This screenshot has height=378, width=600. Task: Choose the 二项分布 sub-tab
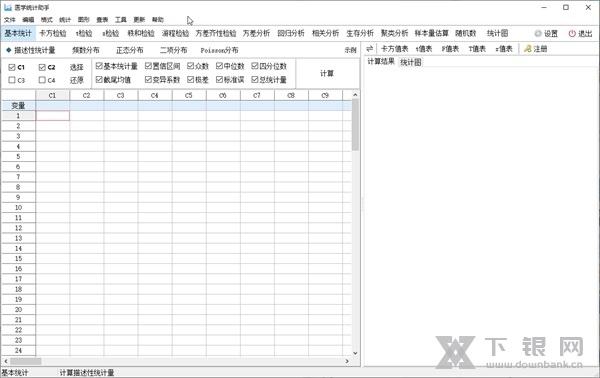(174, 50)
